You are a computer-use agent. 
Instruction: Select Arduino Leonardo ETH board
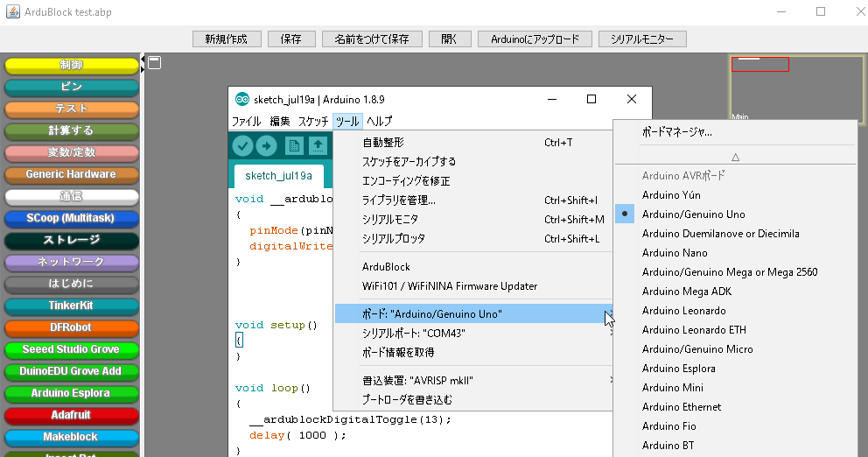tap(735, 329)
